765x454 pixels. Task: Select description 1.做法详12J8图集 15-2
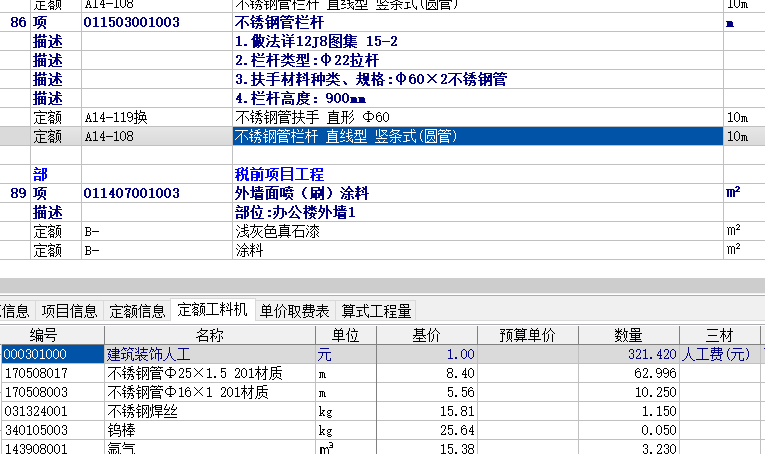click(316, 41)
